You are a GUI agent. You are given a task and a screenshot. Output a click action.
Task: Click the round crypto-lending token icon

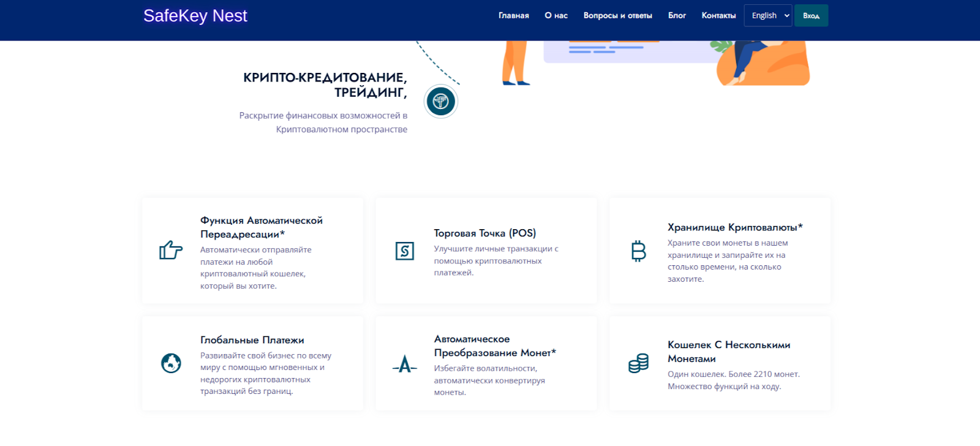point(440,101)
